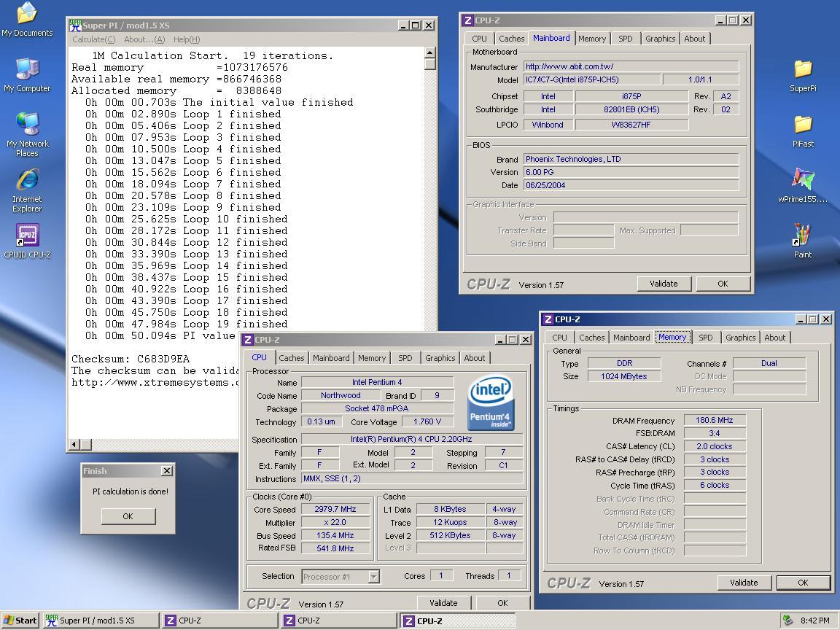Viewport: 840px width, 630px height.
Task: Open Graphics tab in the front CPU-Z window
Action: [440, 358]
